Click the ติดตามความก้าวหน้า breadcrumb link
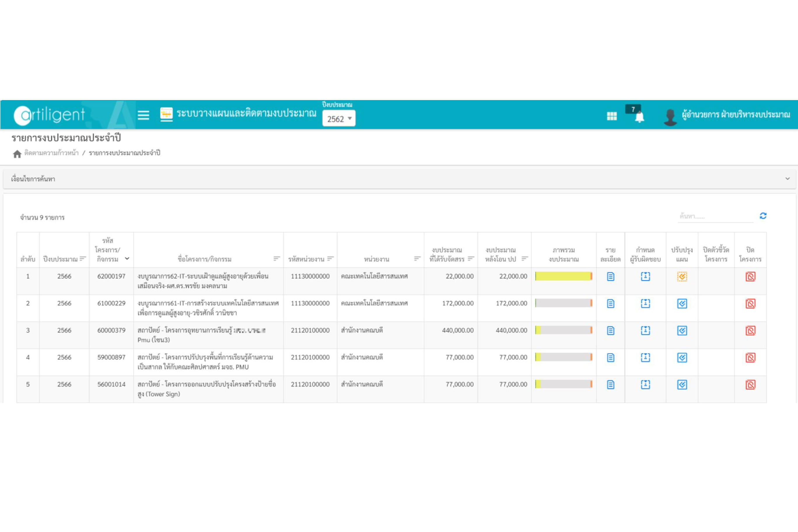 51,153
